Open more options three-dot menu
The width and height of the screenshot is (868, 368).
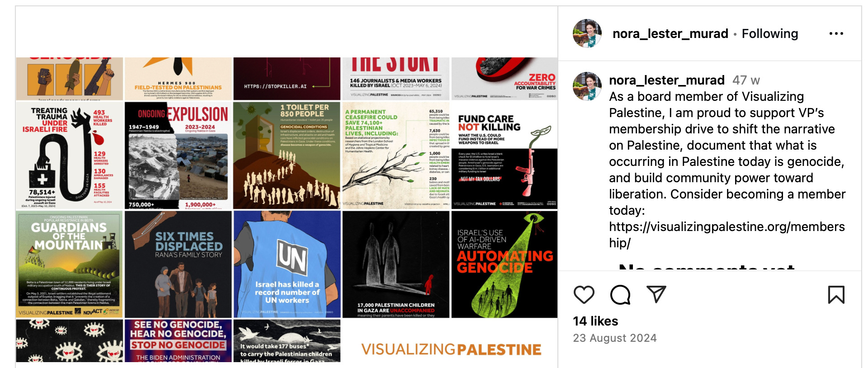click(836, 33)
